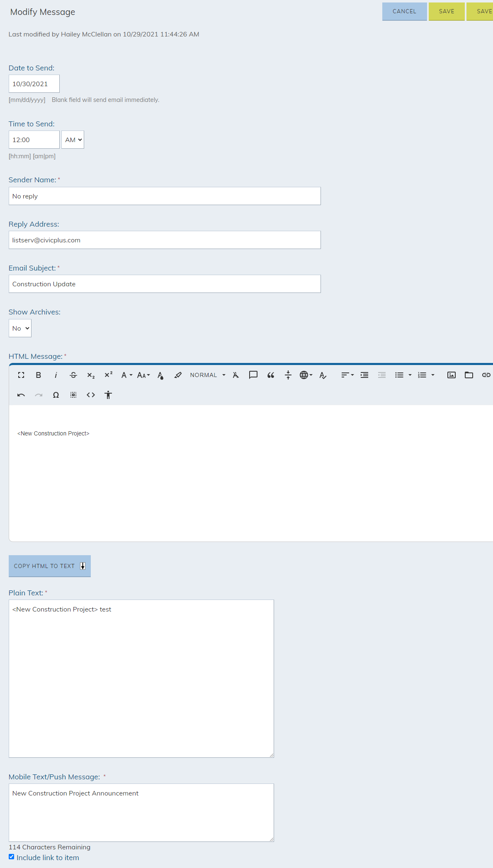Insert a hyperlink
The image size is (493, 868).
coord(486,375)
